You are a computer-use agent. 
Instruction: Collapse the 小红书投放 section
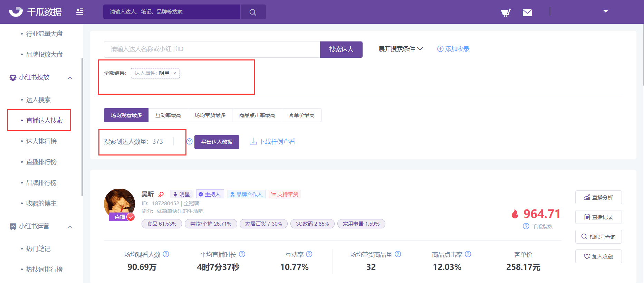70,78
